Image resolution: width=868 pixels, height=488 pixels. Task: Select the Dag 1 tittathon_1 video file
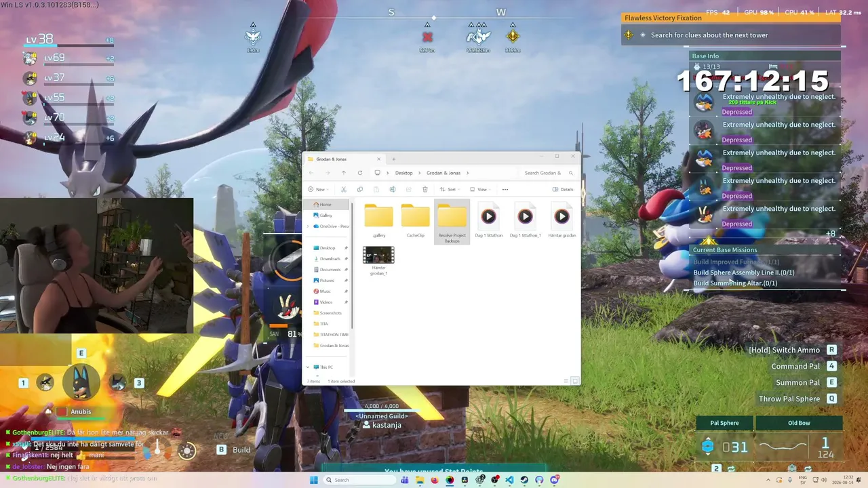click(x=525, y=220)
